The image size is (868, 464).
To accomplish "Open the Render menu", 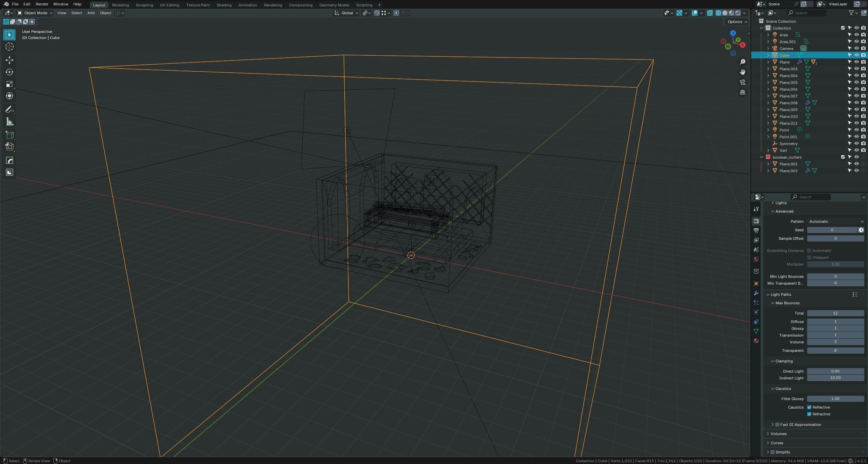I will [x=42, y=4].
